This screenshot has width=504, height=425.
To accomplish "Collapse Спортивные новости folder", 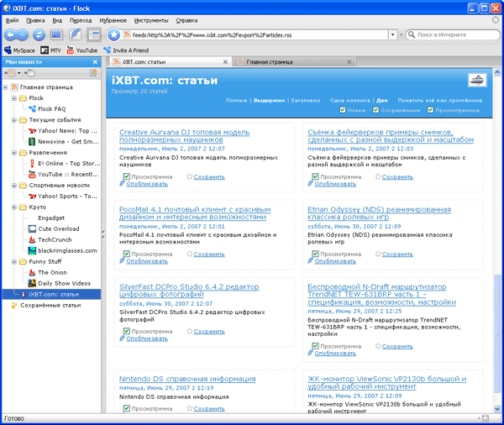I will [x=14, y=186].
